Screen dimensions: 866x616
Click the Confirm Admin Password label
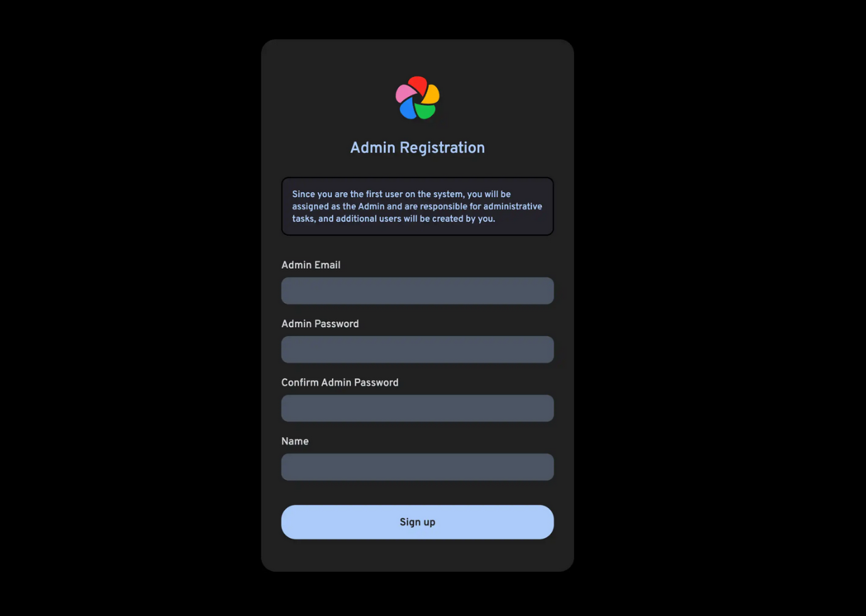click(340, 383)
